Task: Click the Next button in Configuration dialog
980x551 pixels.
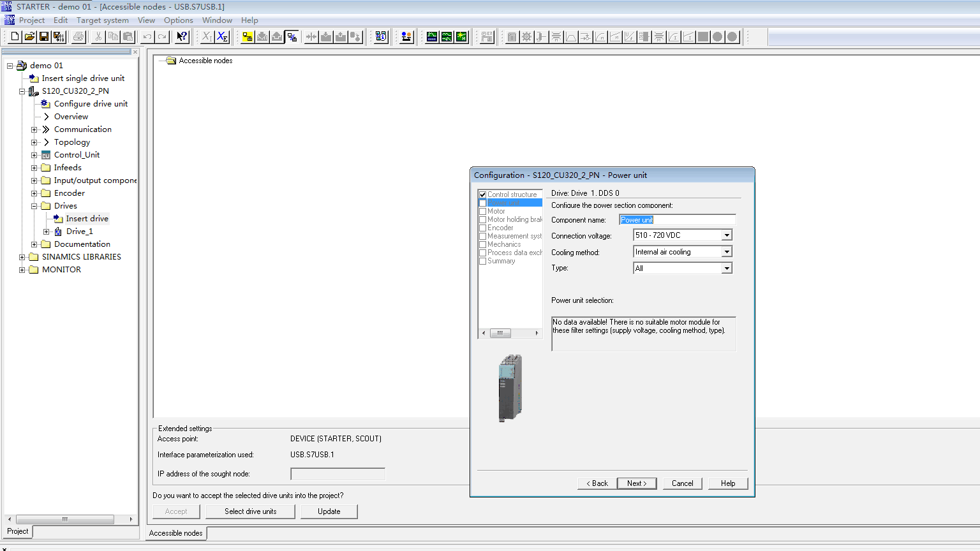Action: click(x=637, y=483)
